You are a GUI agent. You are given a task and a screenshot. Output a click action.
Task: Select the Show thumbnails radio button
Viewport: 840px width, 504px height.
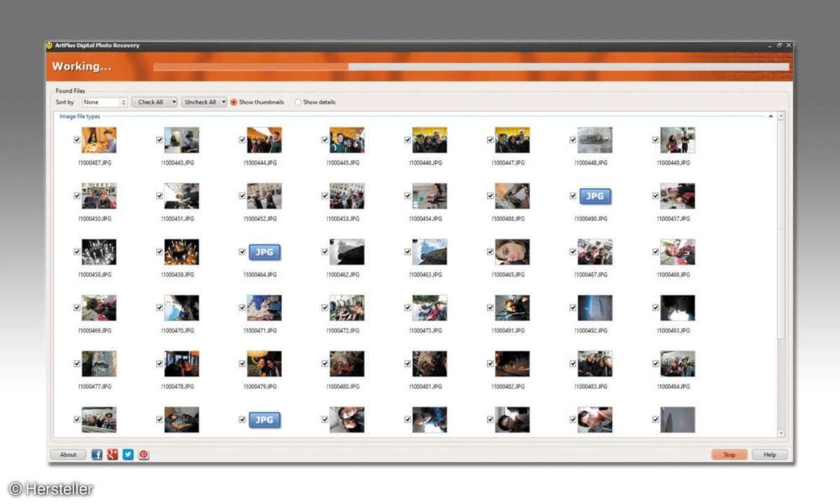(234, 102)
